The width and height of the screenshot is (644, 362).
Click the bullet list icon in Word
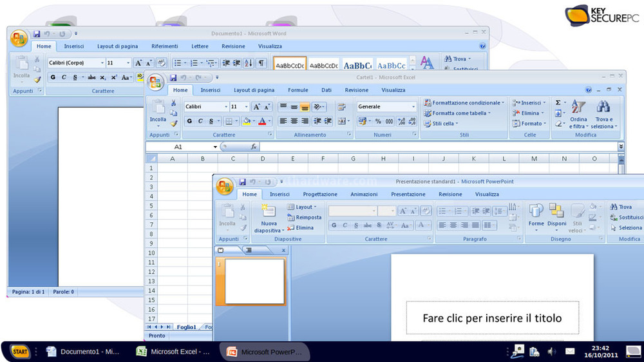[x=178, y=63]
